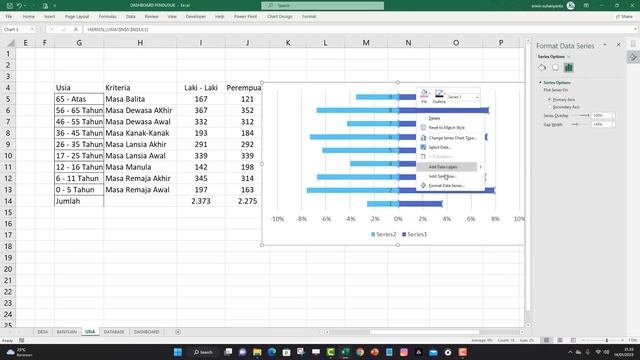Open PowerPoint icon in taskbar
Screen dimensions: 640x360
point(375,352)
